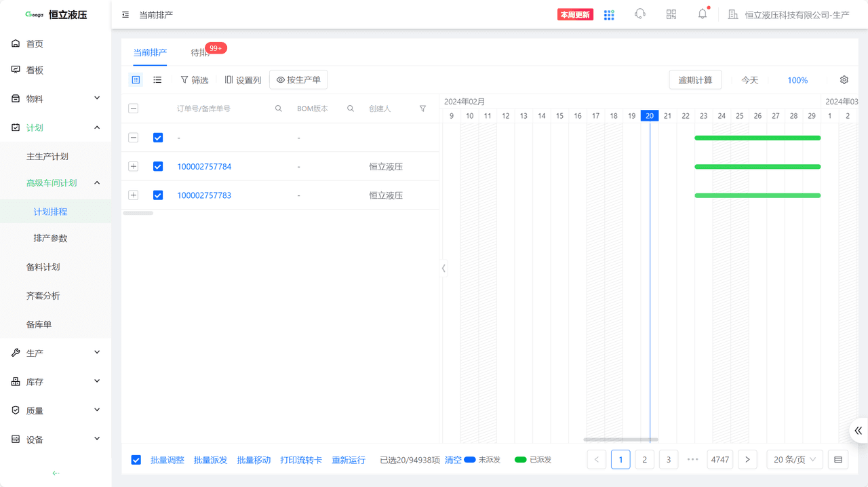
Task: Click the 100% zoom level
Action: tap(797, 80)
